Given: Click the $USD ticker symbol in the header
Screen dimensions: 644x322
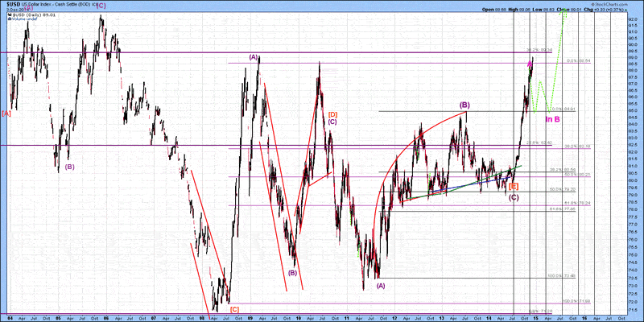Looking at the screenshot, I should click(x=11, y=4).
